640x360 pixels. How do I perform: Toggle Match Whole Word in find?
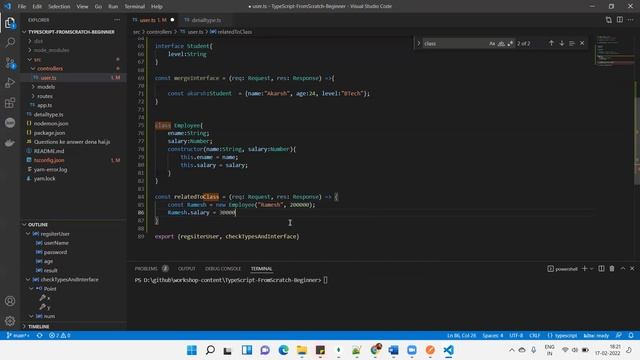pyautogui.click(x=501, y=43)
